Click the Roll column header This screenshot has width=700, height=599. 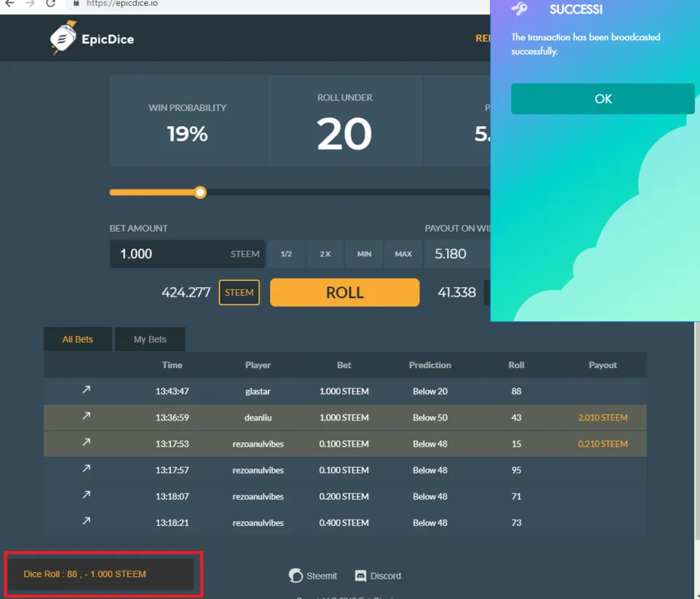[516, 365]
